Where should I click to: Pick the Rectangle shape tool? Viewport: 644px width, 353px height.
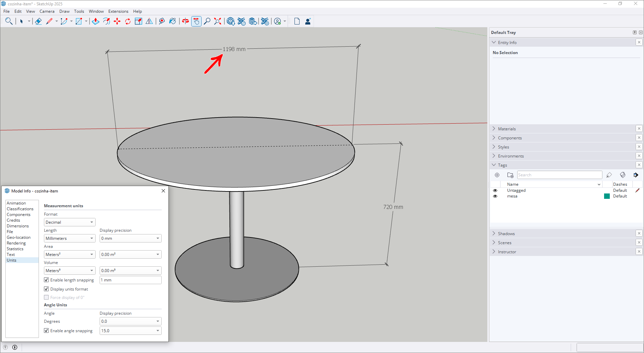click(79, 21)
